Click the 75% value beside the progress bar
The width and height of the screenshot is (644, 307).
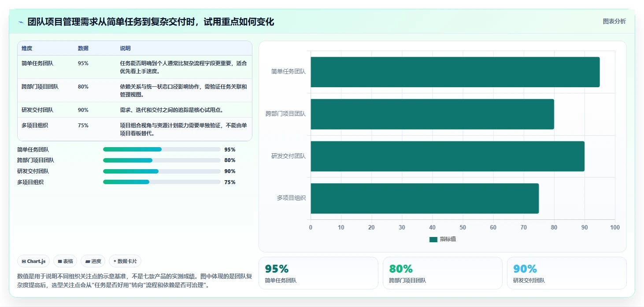[x=230, y=182]
